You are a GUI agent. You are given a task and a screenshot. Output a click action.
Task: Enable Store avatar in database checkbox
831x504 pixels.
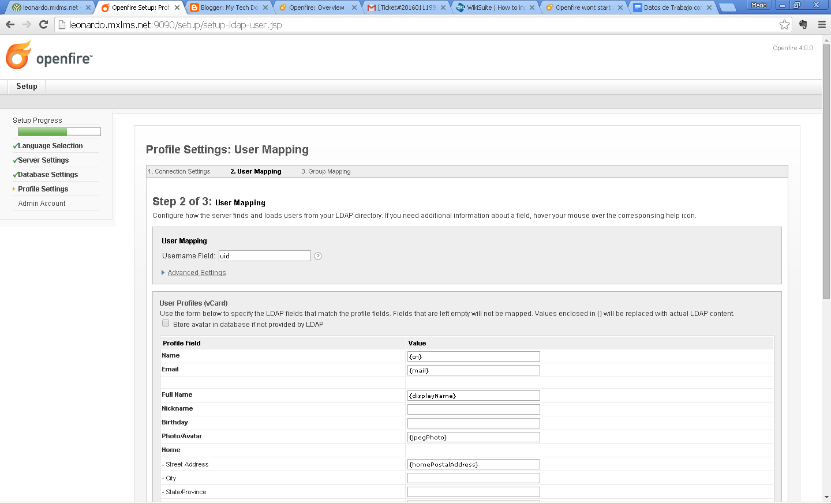[166, 324]
